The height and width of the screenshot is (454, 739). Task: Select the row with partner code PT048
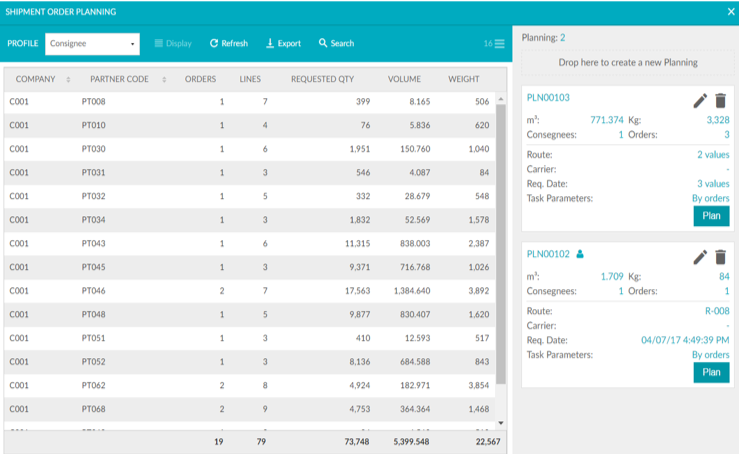point(250,314)
